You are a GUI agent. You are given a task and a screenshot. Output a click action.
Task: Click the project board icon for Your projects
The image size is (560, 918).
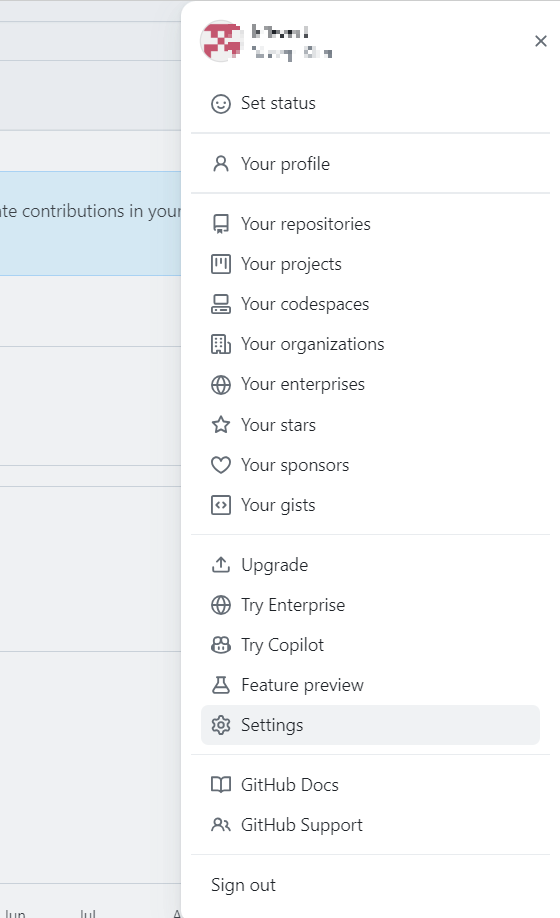[x=221, y=264]
